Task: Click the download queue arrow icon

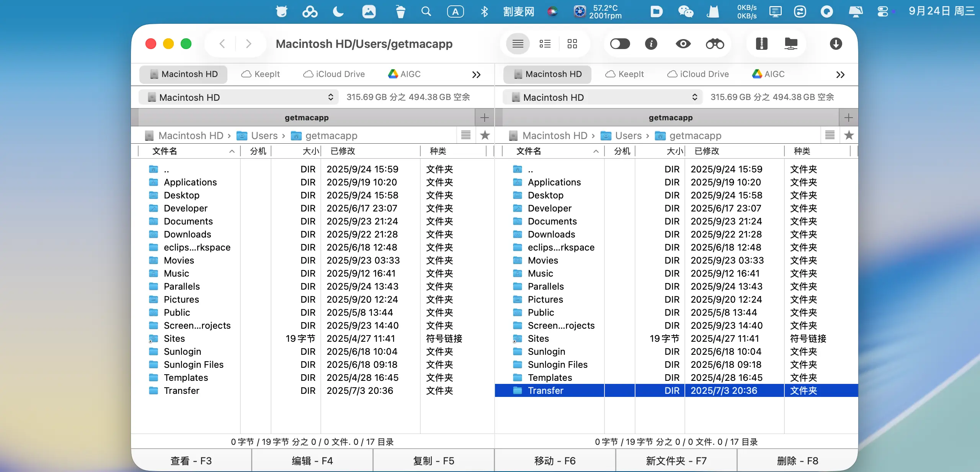Action: (x=836, y=44)
